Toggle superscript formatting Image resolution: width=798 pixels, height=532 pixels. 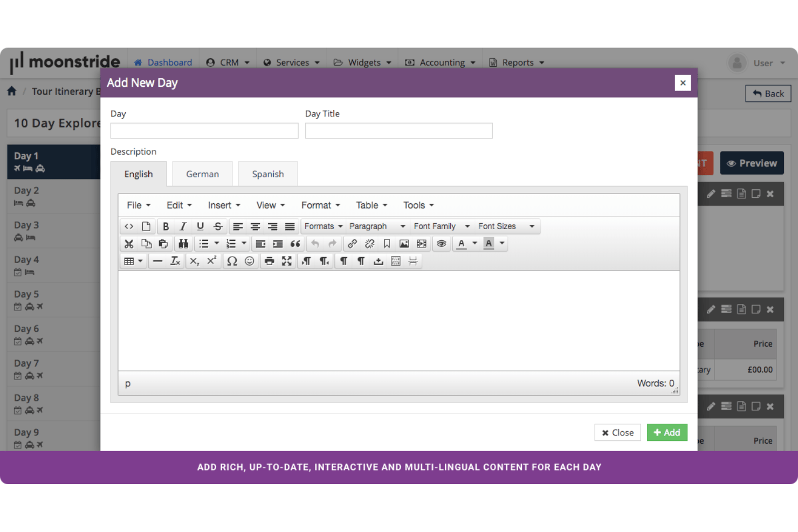(211, 261)
